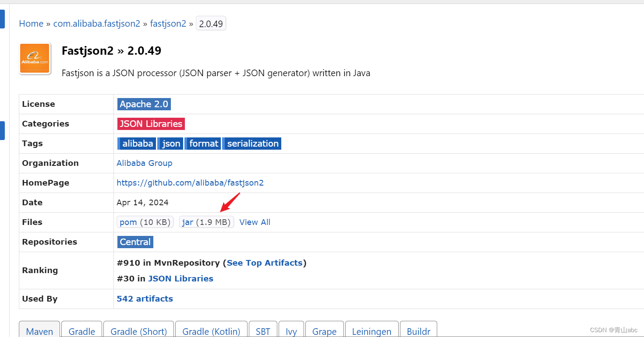
Task: Open the com.alibaba.fastjson2 breadcrumb
Action: [x=96, y=23]
